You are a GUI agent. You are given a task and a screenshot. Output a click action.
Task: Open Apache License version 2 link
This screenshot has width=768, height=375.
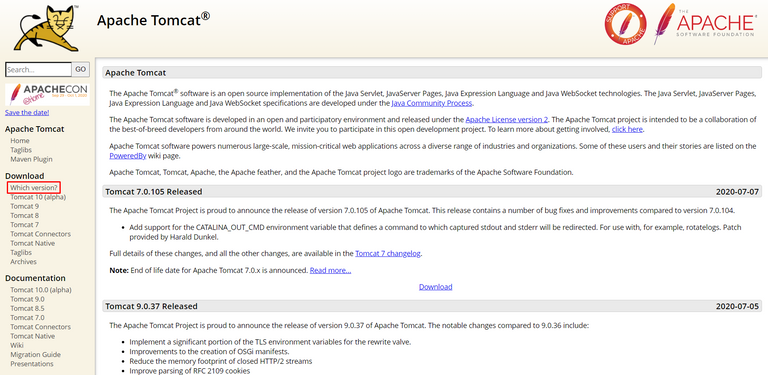click(x=507, y=119)
